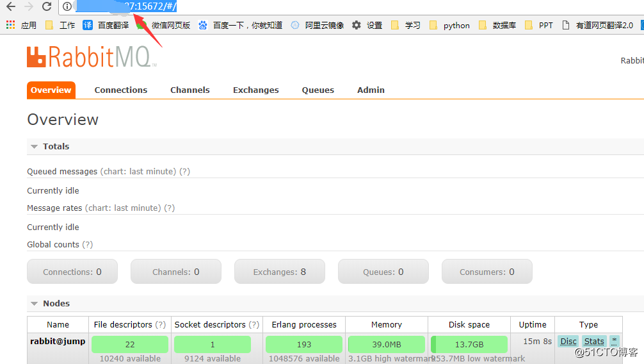644x364 pixels.
Task: Open the 阿里云镜像 bookmark
Action: pos(317,25)
